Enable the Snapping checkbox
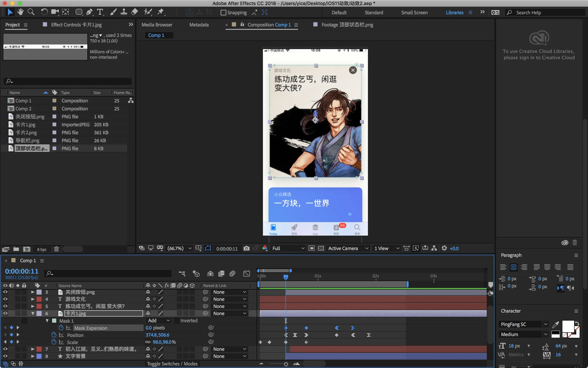 coord(223,12)
